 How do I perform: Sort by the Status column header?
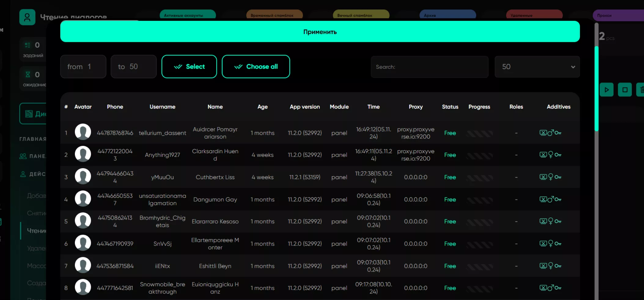click(450, 107)
